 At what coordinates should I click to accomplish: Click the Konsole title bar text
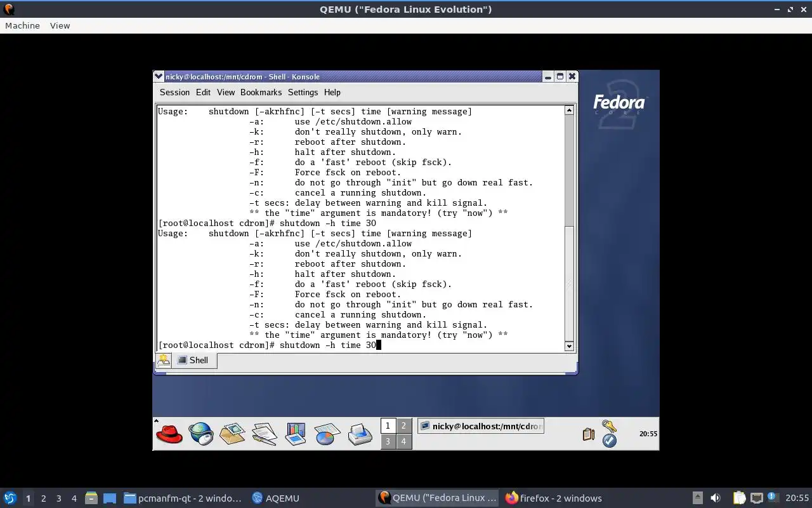[242, 76]
